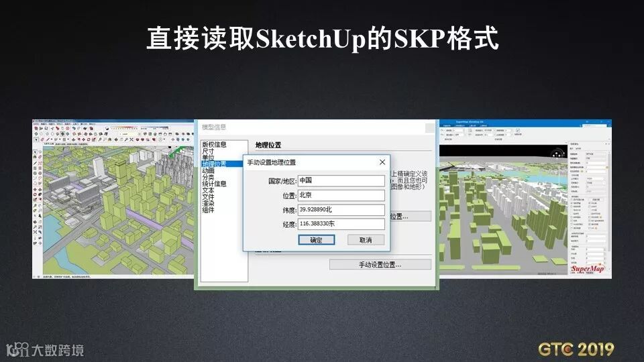Click the 国家/地区 field containing 中国

point(341,180)
